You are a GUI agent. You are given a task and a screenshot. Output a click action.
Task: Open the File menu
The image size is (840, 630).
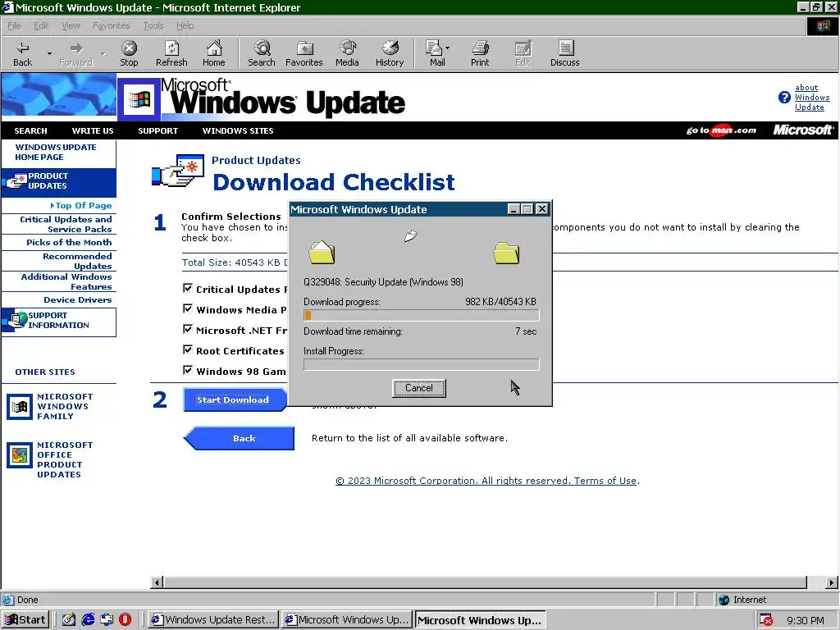(14, 25)
